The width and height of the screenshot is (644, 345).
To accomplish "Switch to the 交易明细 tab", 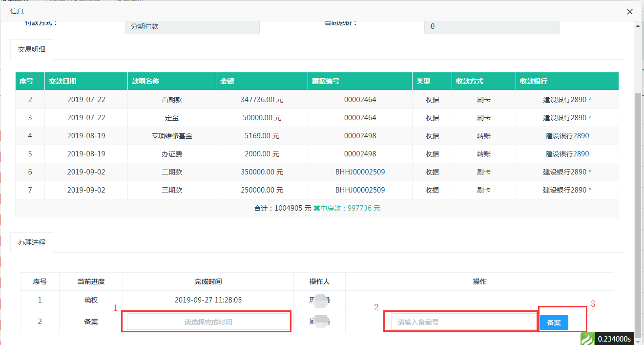I will (32, 49).
